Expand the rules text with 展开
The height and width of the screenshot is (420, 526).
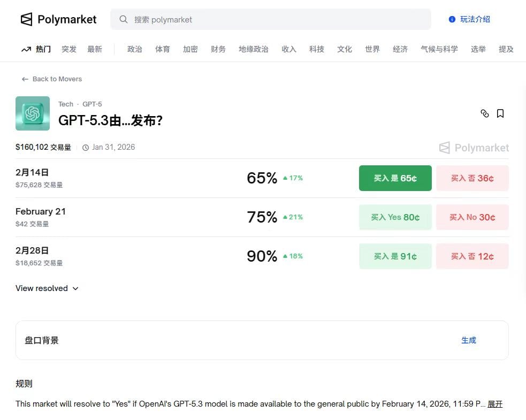coord(495,404)
